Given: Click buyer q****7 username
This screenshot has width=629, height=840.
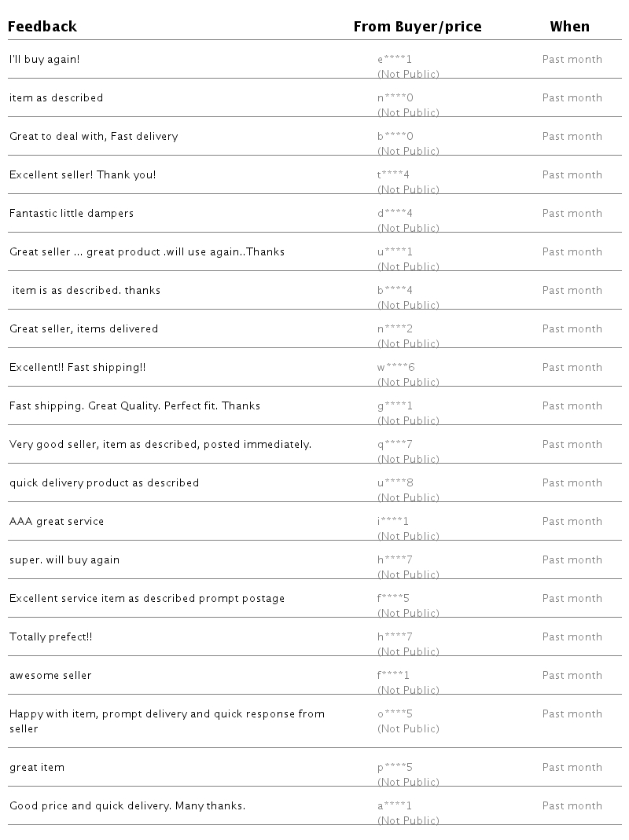Looking at the screenshot, I should coord(395,444).
